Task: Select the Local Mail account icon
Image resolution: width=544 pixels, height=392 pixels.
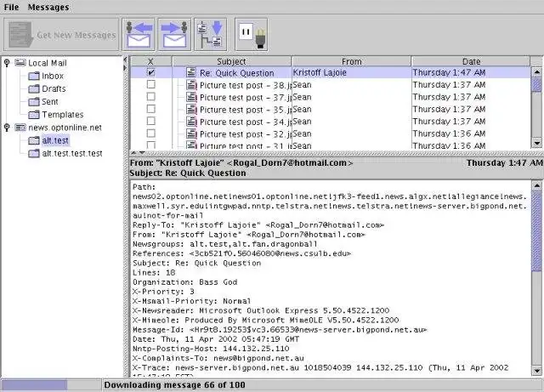Action: [x=20, y=63]
